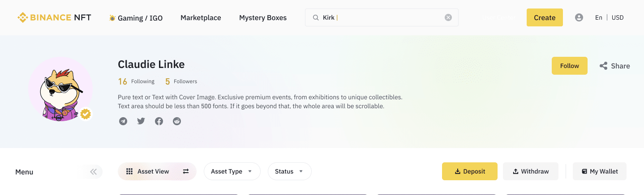Toggle Asset View swap arrows

coord(186,171)
